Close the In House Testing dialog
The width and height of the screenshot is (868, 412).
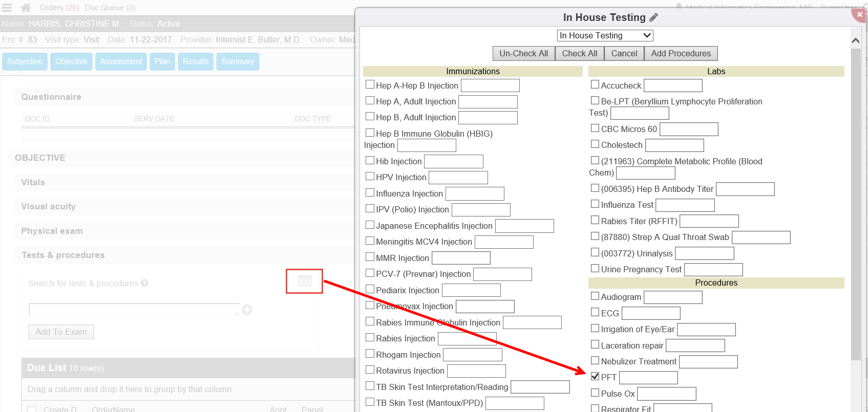(859, 15)
